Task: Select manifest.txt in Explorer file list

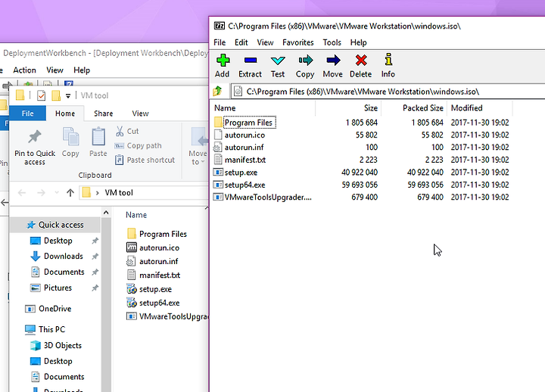Action: [160, 275]
